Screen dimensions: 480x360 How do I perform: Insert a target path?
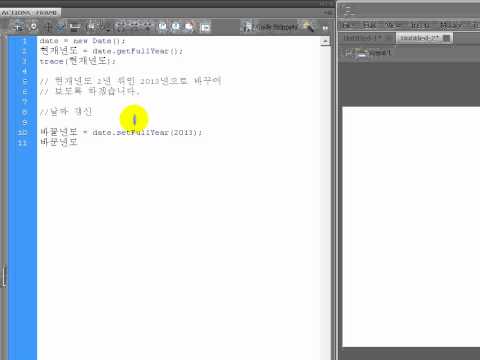pyautogui.click(x=48, y=27)
